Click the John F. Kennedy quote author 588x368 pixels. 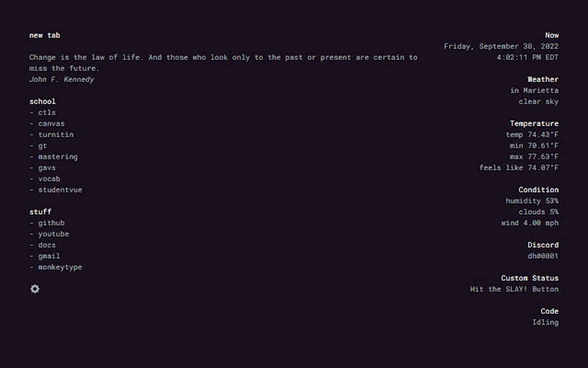click(62, 80)
